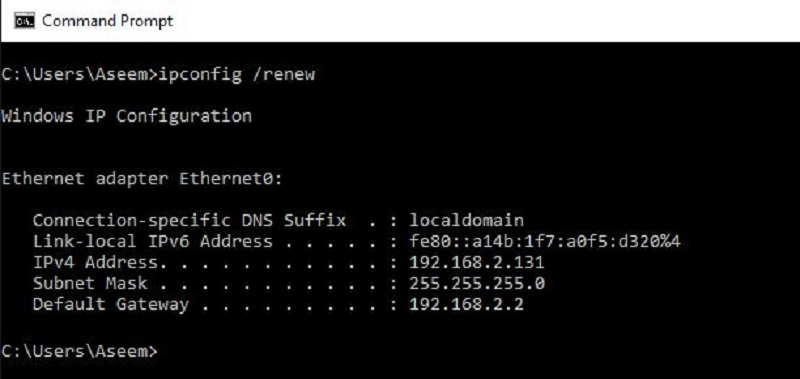Click the IPv4 Address label
800x379 pixels.
tap(95, 263)
